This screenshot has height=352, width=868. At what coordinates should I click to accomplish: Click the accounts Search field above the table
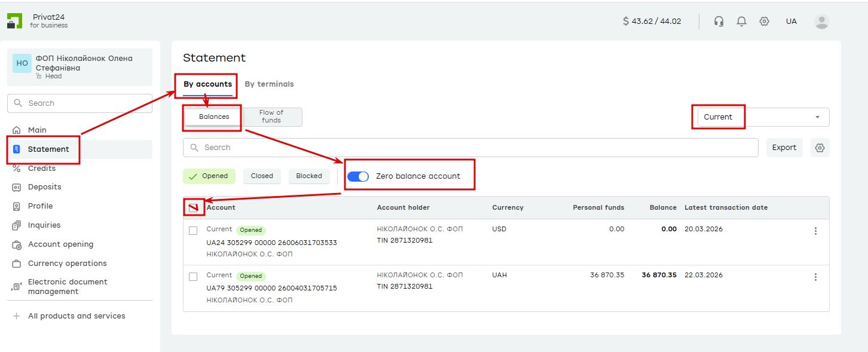[x=470, y=148]
